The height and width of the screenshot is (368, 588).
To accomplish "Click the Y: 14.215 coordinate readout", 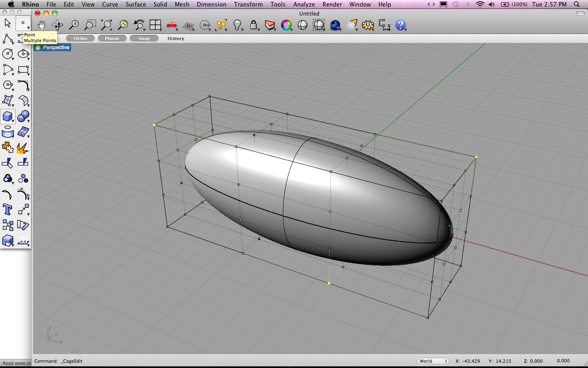I will (x=500, y=361).
